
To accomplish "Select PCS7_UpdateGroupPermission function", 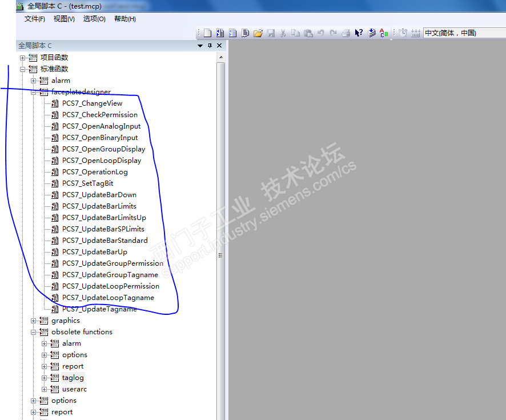I will coord(113,263).
